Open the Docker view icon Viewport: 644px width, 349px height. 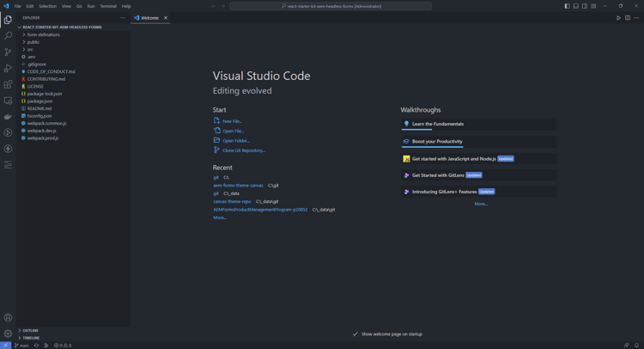click(x=8, y=117)
